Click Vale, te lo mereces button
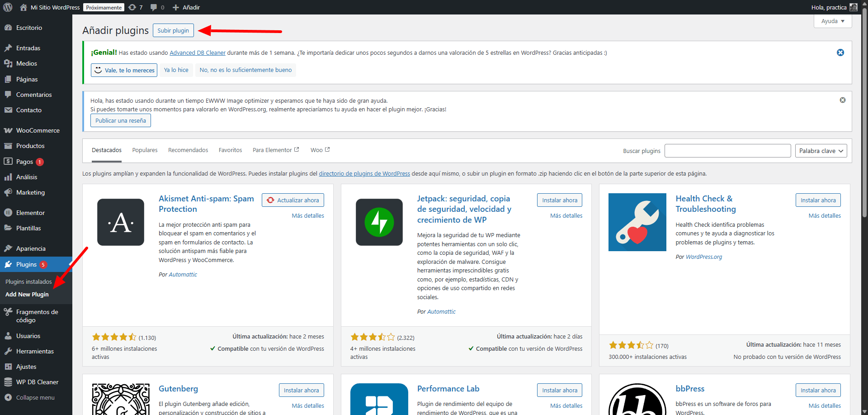 (x=124, y=70)
